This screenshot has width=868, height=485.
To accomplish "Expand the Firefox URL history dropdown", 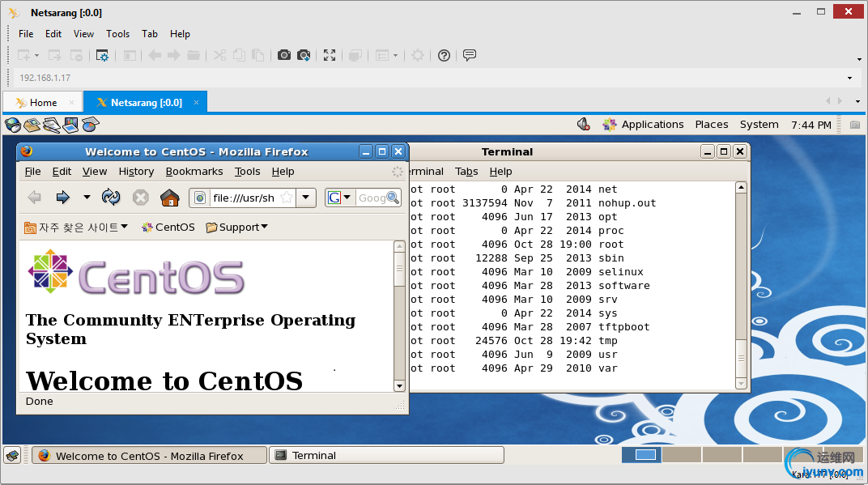I will click(306, 198).
